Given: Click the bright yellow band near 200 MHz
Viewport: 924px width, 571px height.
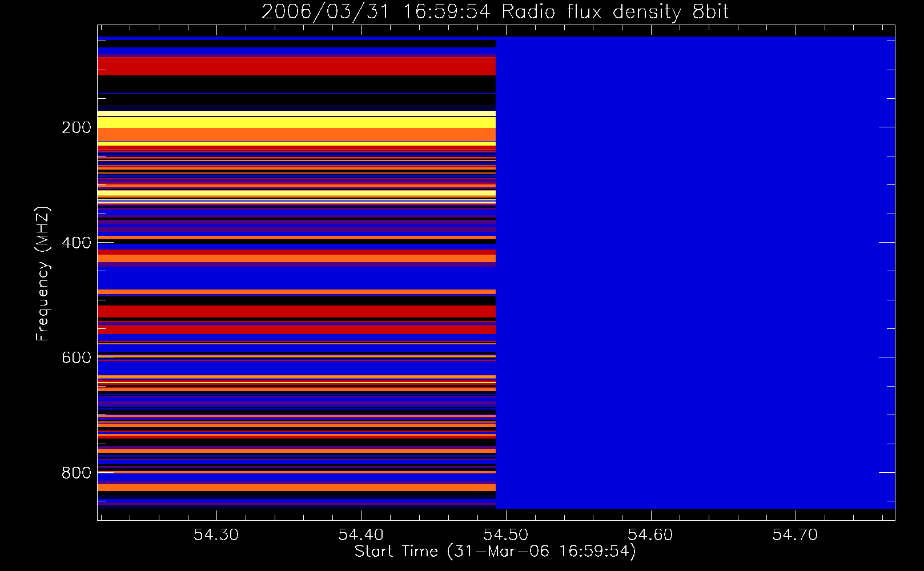Looking at the screenshot, I should [x=296, y=122].
